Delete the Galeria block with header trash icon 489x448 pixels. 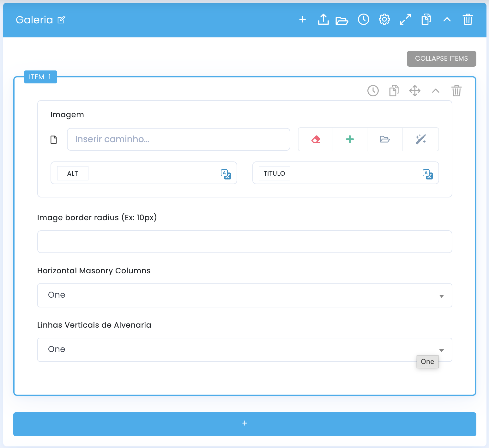pyautogui.click(x=468, y=20)
